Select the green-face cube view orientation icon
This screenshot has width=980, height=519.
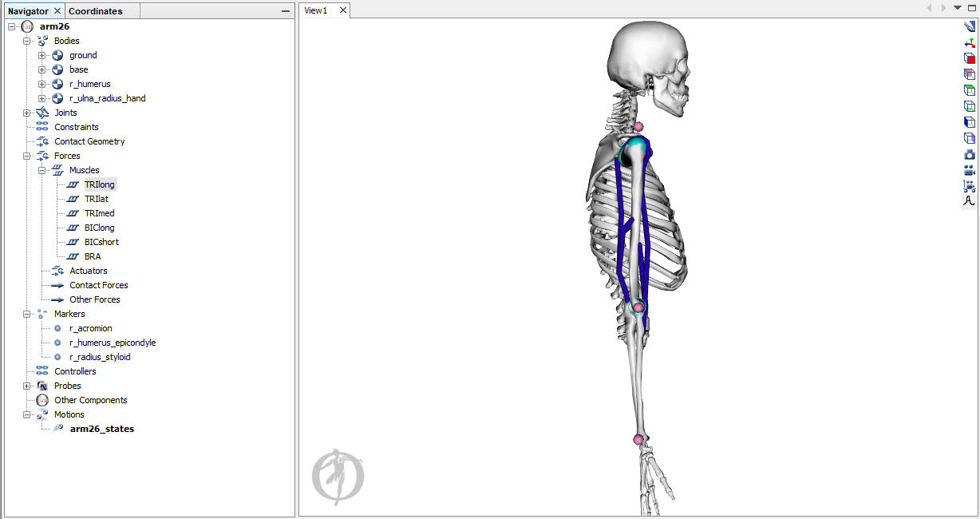point(969,89)
